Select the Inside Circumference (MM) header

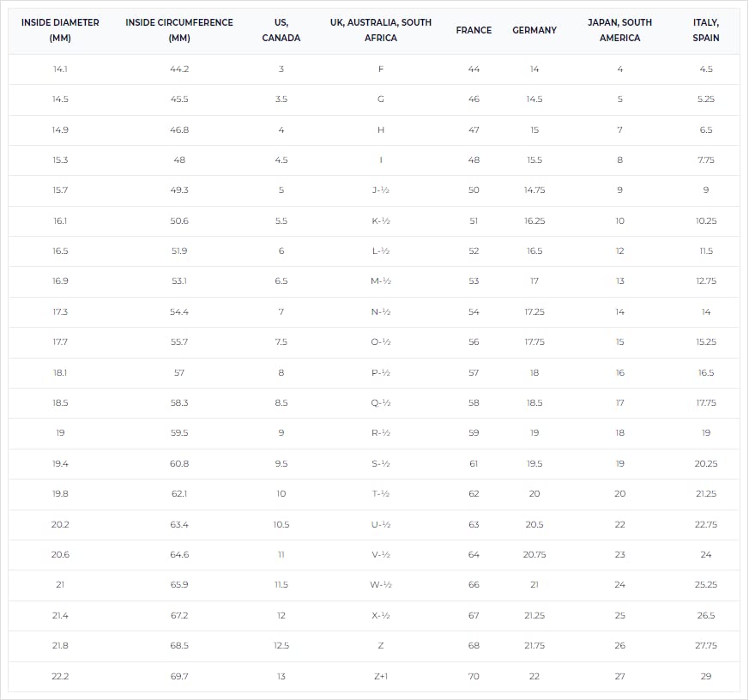click(x=179, y=30)
